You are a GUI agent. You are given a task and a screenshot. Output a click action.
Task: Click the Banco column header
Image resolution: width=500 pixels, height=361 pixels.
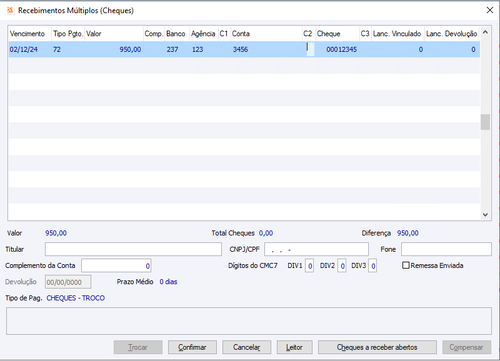(177, 34)
